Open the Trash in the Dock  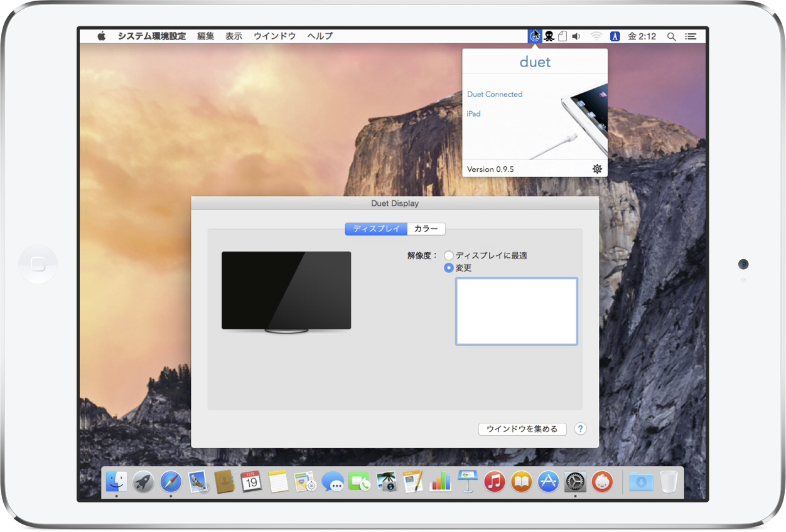[669, 482]
